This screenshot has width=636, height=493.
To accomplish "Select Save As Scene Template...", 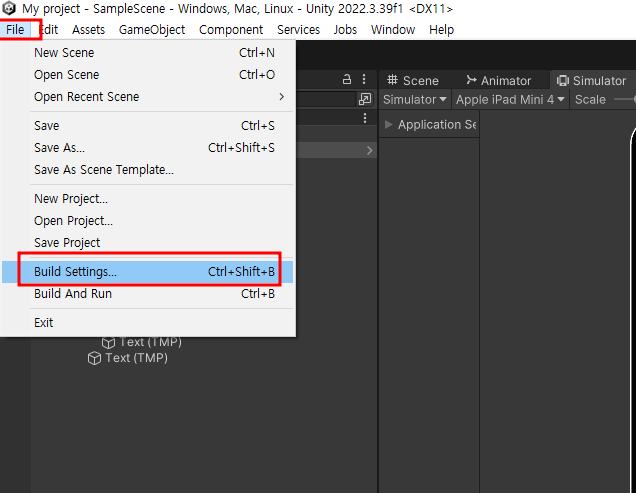I will 148,170.
